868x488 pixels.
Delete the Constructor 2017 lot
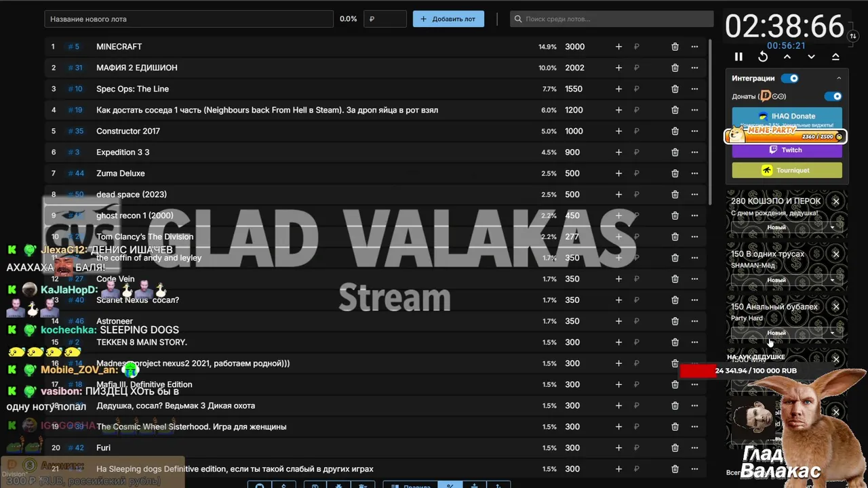coord(675,131)
